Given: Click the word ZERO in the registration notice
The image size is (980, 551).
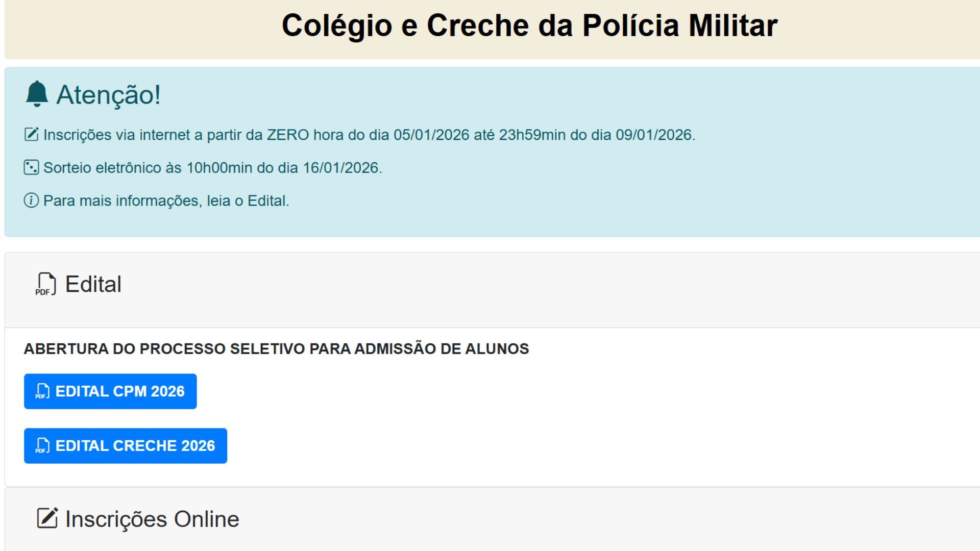Looking at the screenshot, I should pyautogui.click(x=288, y=135).
